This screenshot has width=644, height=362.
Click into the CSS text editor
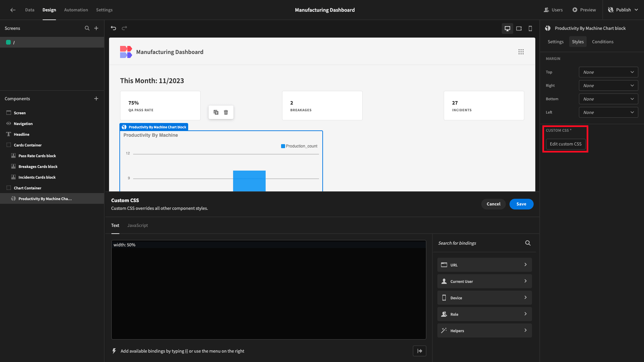[x=269, y=290]
